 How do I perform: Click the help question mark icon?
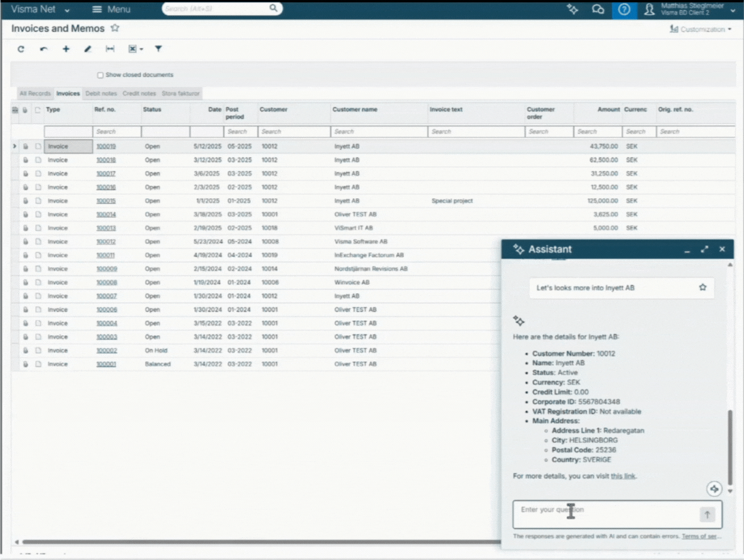tap(624, 10)
